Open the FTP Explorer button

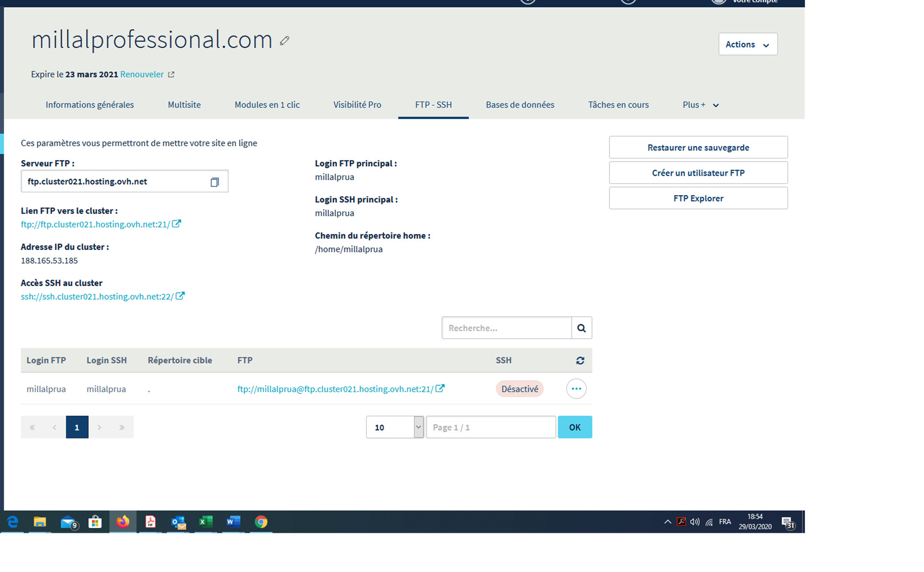(x=698, y=198)
